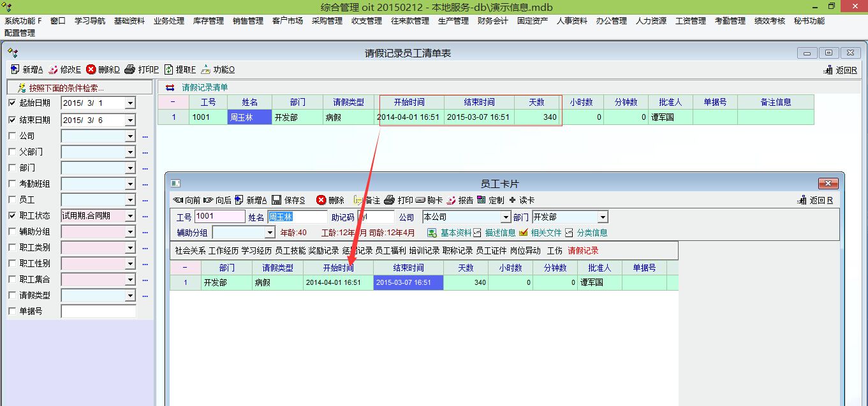Click the 读卡 read card icon
Viewport: 868px width, 406px height.
(513, 200)
